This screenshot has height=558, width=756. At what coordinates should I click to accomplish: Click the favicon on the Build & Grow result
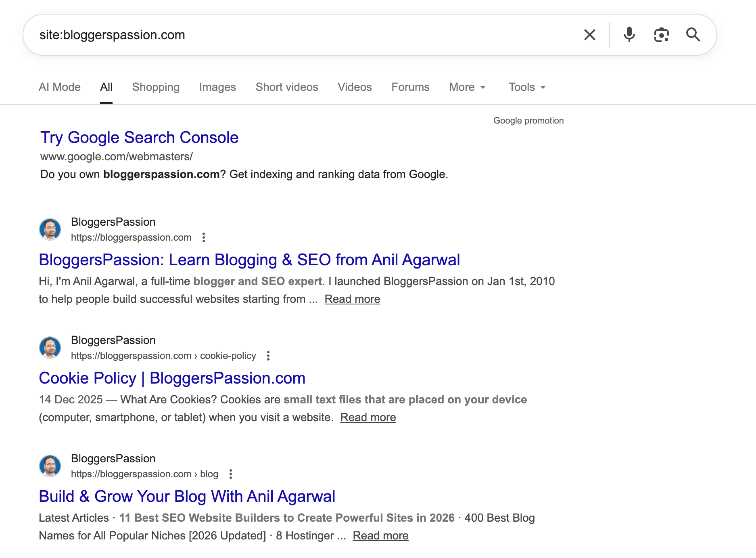[50, 466]
